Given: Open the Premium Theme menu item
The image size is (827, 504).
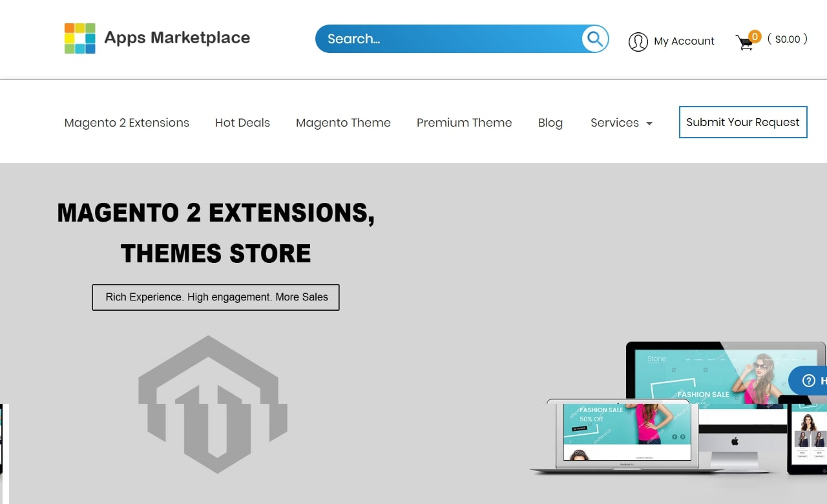Looking at the screenshot, I should (x=464, y=123).
